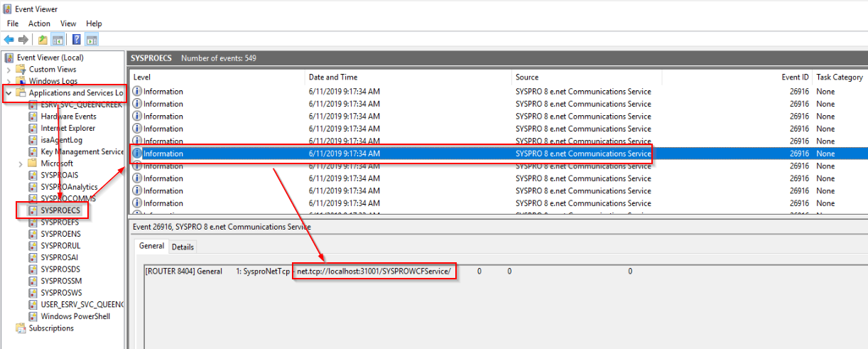This screenshot has width=868, height=349.
Task: Click the SYSPROSSM log icon
Action: point(33,281)
